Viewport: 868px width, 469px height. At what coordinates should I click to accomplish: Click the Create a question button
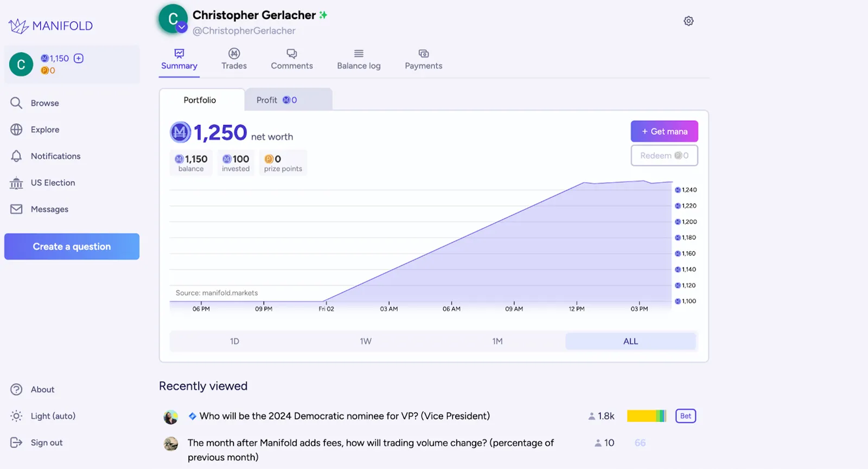(72, 247)
